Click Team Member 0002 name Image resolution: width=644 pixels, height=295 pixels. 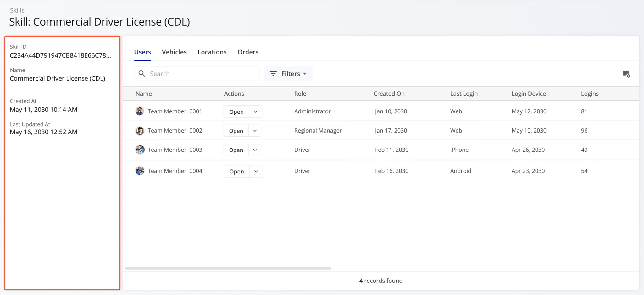(x=175, y=130)
